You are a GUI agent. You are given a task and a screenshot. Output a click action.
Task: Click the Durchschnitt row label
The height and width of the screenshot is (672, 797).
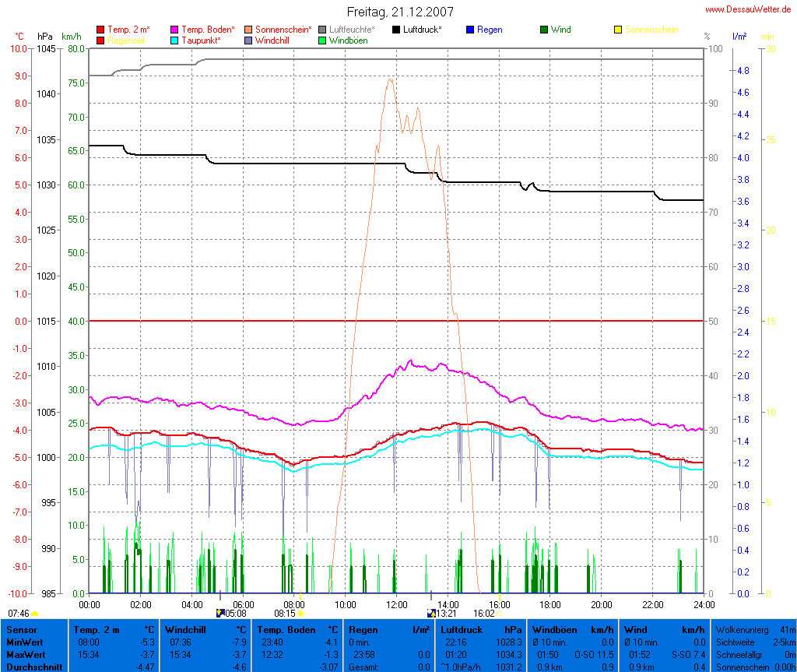click(33, 667)
